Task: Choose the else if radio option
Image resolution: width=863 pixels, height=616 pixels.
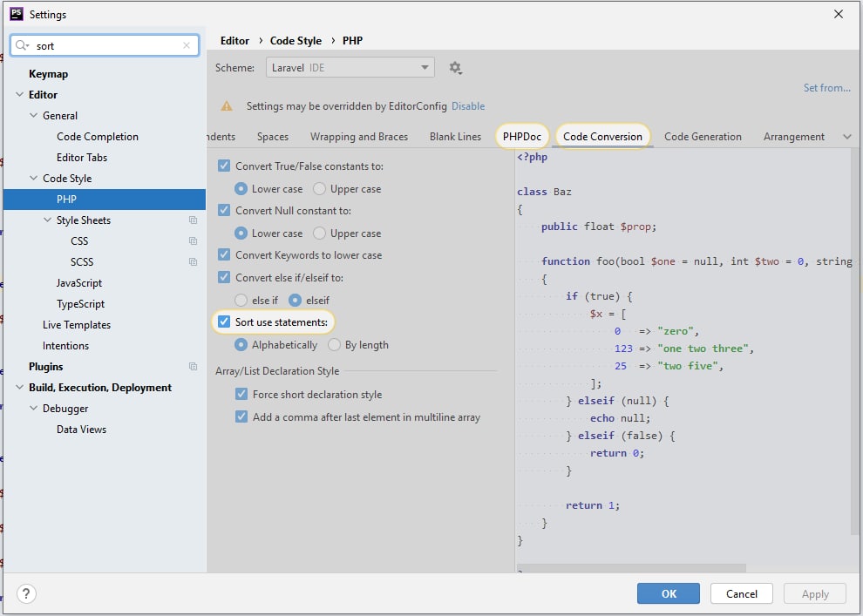Action: pyautogui.click(x=241, y=301)
